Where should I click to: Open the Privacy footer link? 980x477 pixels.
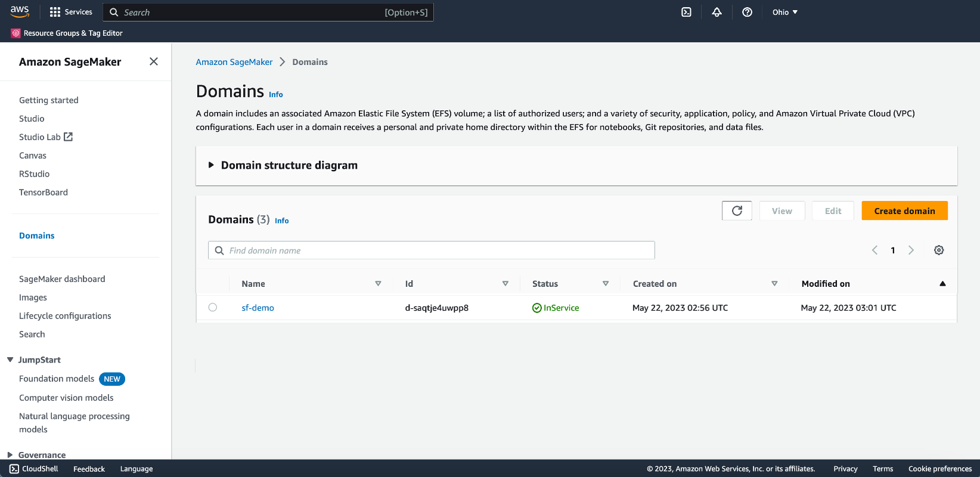click(x=845, y=469)
